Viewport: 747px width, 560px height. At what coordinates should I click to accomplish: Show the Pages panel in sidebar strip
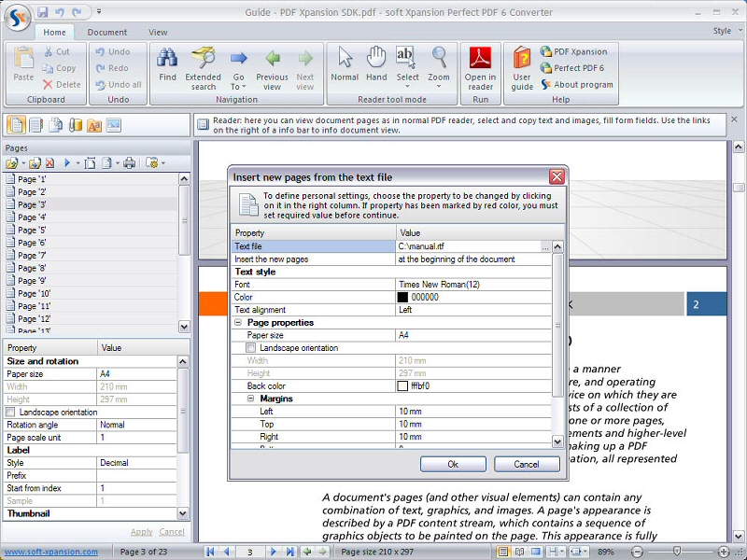click(x=16, y=125)
